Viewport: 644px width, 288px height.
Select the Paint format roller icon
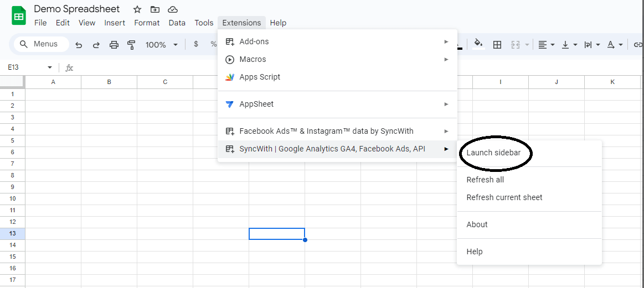131,45
